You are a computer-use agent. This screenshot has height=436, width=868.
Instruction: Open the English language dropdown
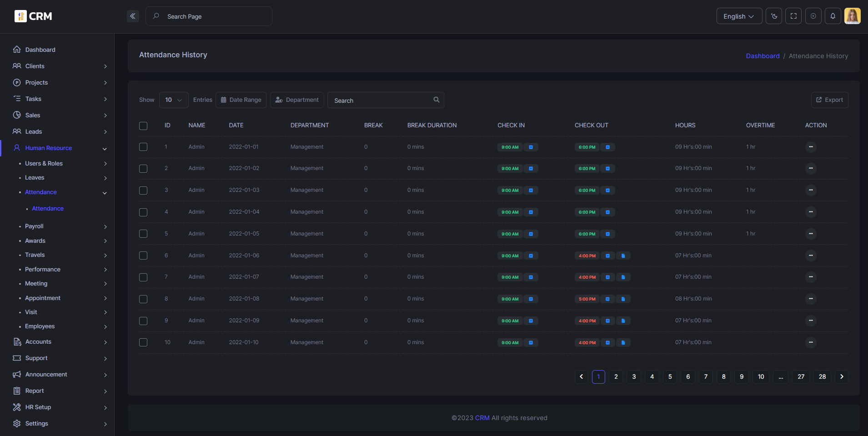pyautogui.click(x=739, y=16)
